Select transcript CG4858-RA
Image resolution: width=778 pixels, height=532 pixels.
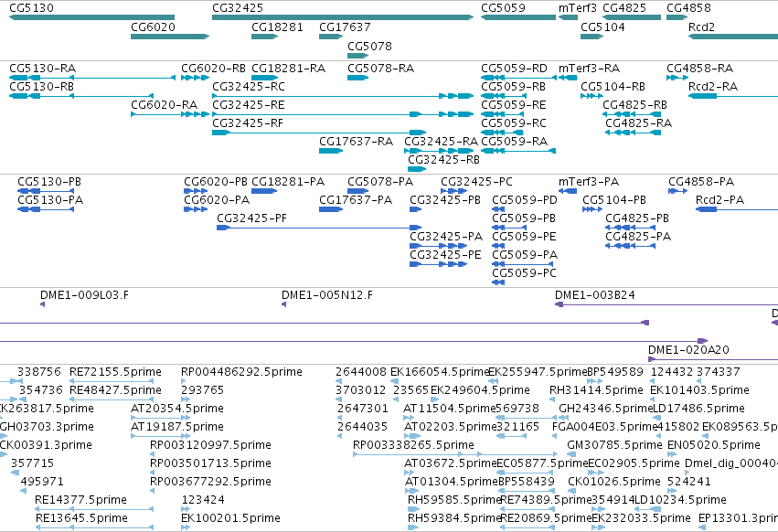677,78
